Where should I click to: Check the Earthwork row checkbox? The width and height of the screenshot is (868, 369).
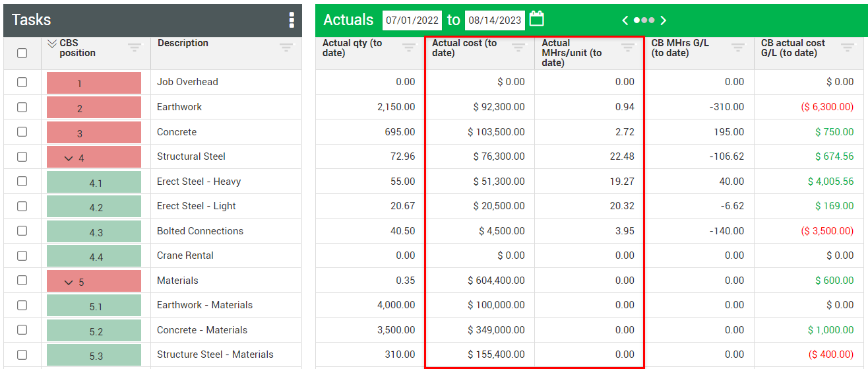[22, 107]
